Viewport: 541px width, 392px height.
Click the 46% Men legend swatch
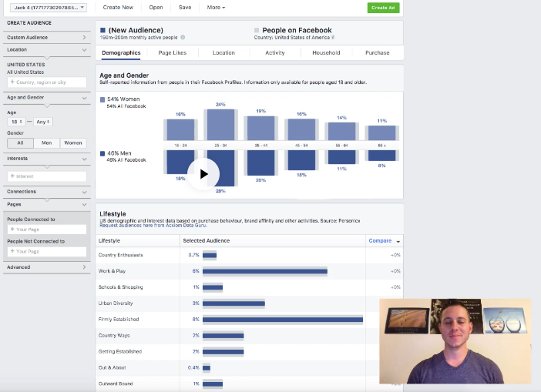(102, 153)
